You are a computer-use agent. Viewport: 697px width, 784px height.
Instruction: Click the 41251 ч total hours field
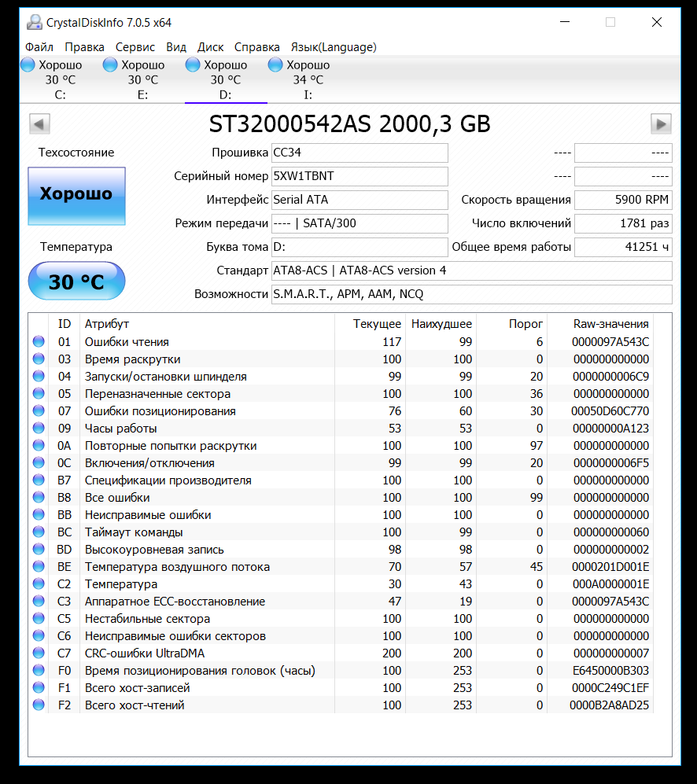(623, 246)
